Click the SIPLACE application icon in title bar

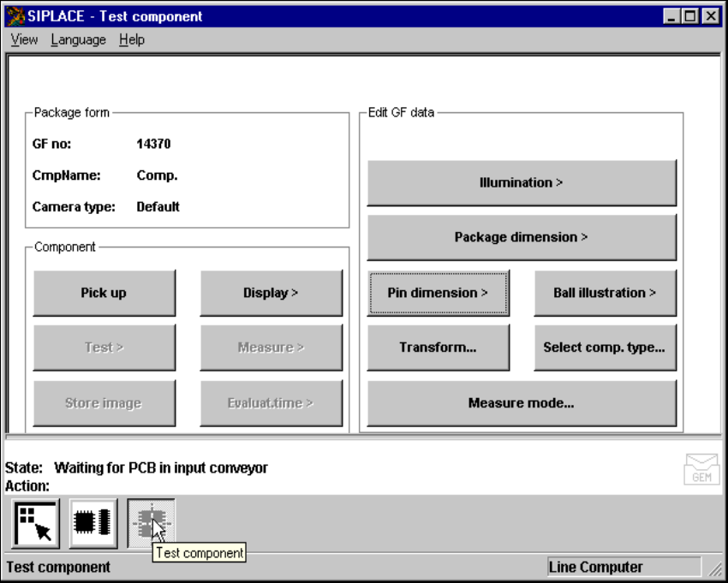(15, 16)
